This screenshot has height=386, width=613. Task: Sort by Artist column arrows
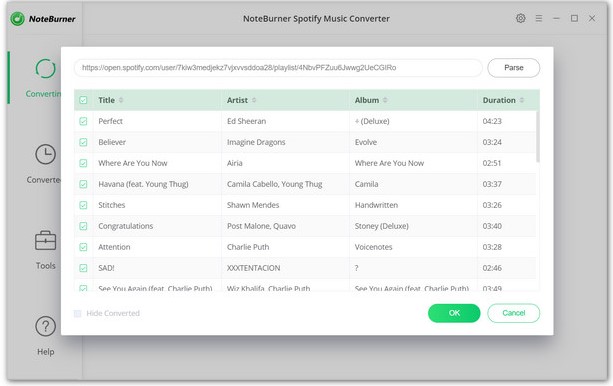pyautogui.click(x=254, y=100)
